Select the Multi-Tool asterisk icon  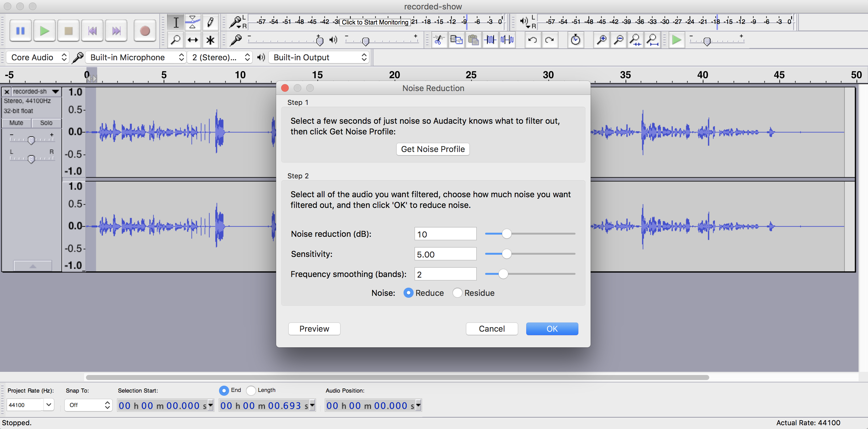coord(210,40)
